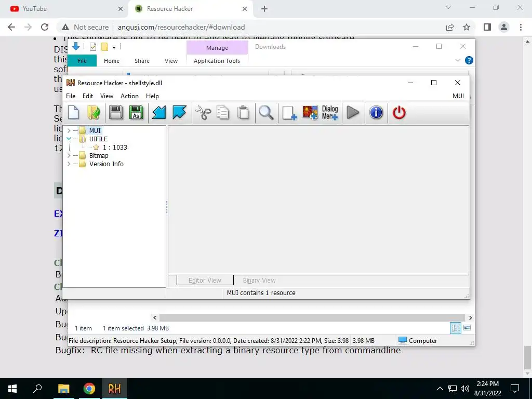Image resolution: width=532 pixels, height=399 pixels.
Task: Open File Explorer from taskbar
Action: [63, 389]
